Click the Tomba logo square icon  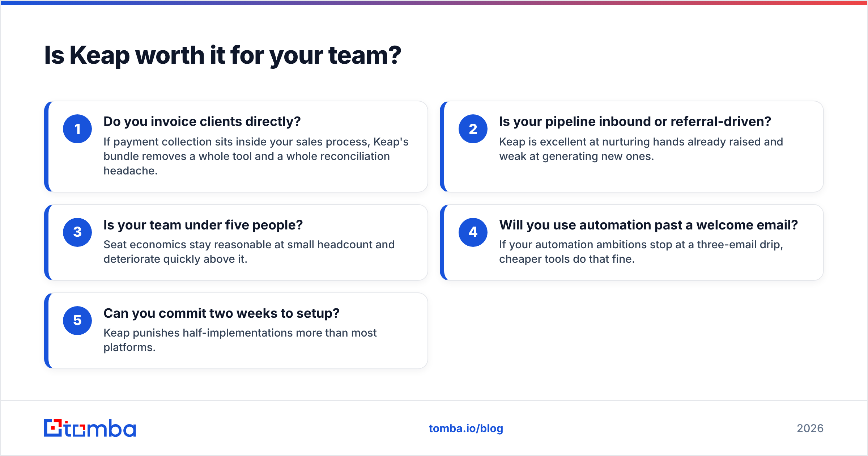[53, 428]
